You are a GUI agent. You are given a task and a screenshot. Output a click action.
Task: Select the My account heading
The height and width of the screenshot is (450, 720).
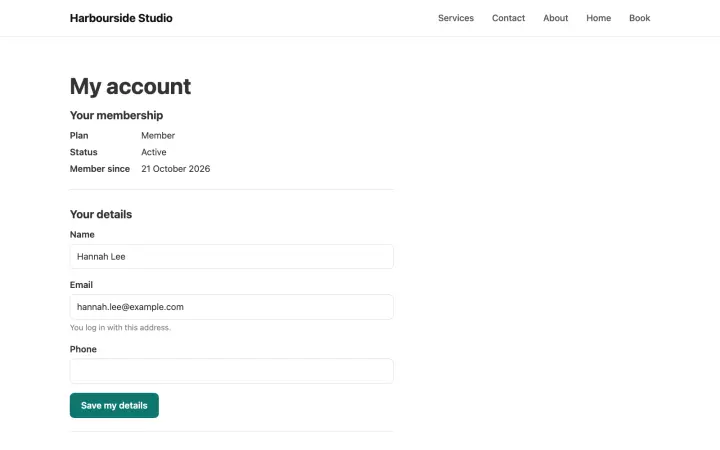[x=130, y=86]
